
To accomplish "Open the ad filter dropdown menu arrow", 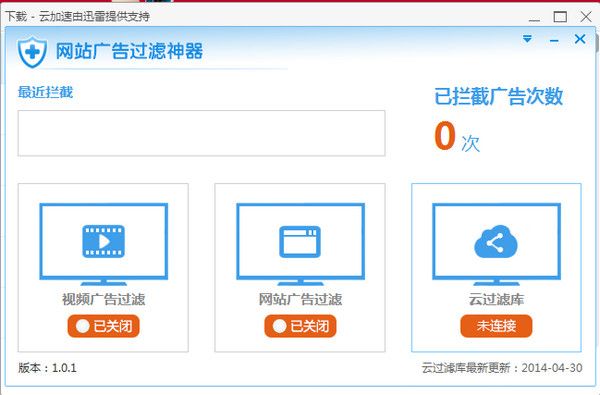I will (x=527, y=39).
